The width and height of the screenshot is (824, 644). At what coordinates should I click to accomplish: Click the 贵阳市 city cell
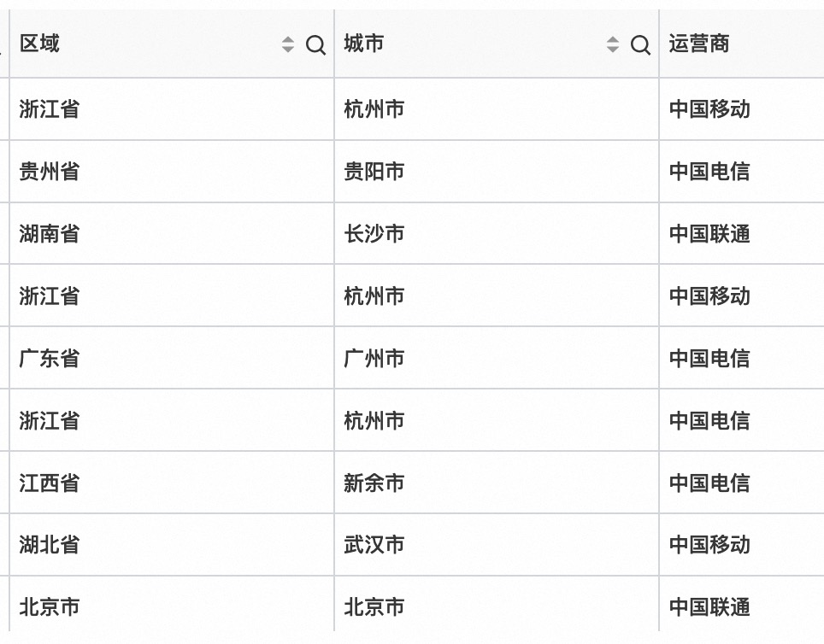(497, 171)
